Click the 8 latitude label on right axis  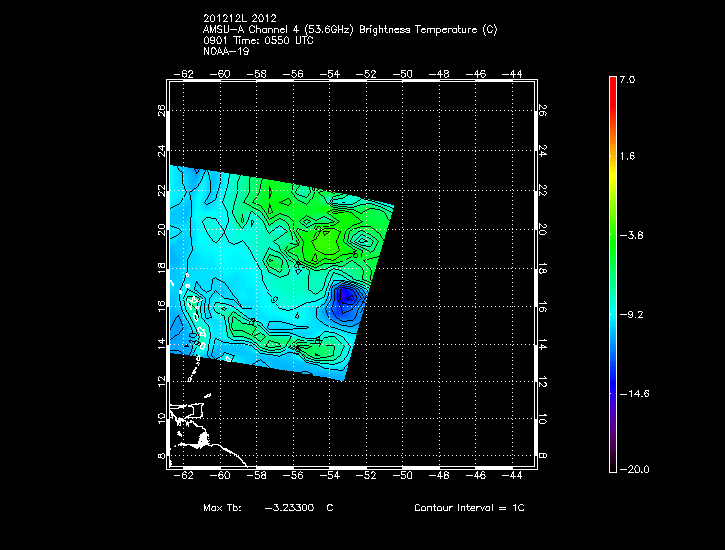[x=541, y=455]
